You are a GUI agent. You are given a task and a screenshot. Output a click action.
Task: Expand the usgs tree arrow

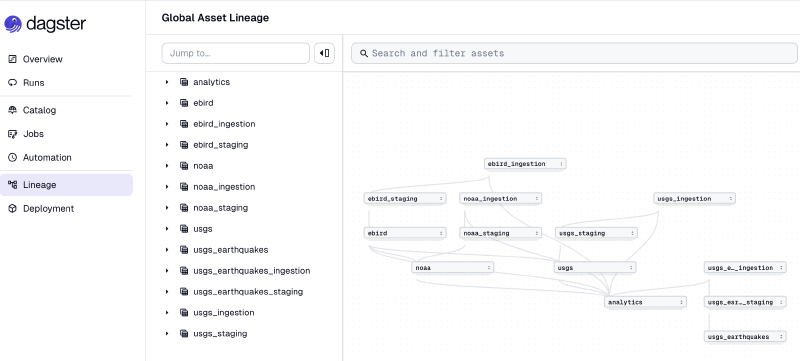pyautogui.click(x=167, y=229)
